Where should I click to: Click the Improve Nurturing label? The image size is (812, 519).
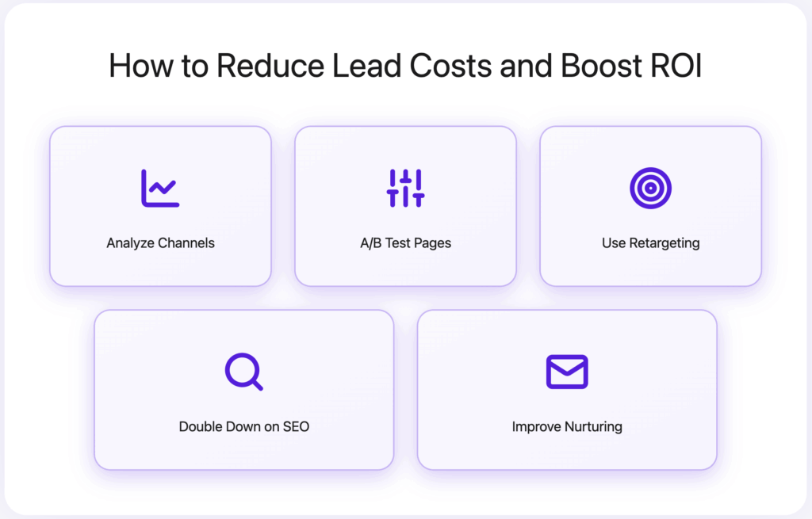pyautogui.click(x=566, y=426)
